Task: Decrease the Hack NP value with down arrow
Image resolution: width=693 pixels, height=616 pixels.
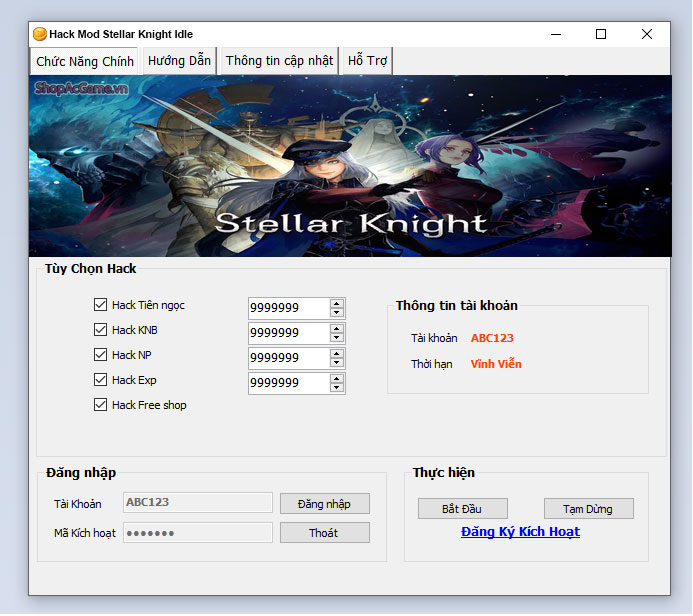Action: [x=337, y=363]
